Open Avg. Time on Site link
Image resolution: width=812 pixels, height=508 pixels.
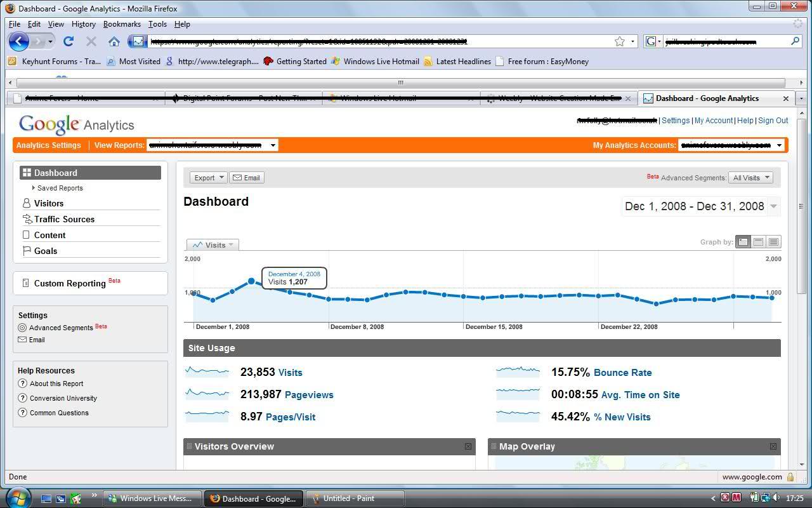coord(640,395)
